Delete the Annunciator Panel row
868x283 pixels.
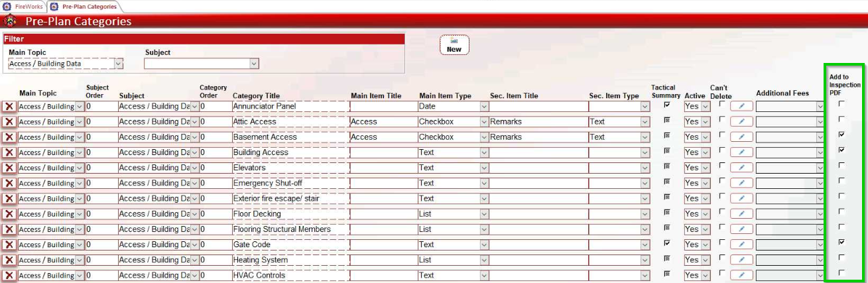pos(9,106)
